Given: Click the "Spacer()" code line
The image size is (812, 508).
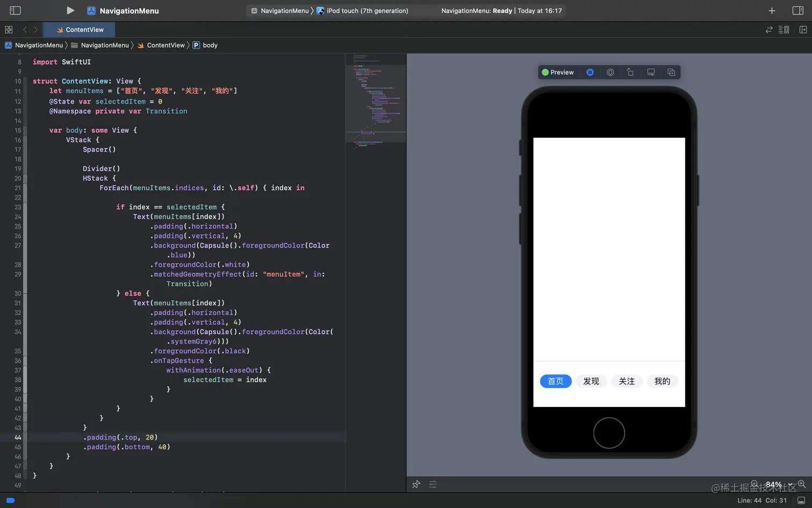Looking at the screenshot, I should (99, 149).
